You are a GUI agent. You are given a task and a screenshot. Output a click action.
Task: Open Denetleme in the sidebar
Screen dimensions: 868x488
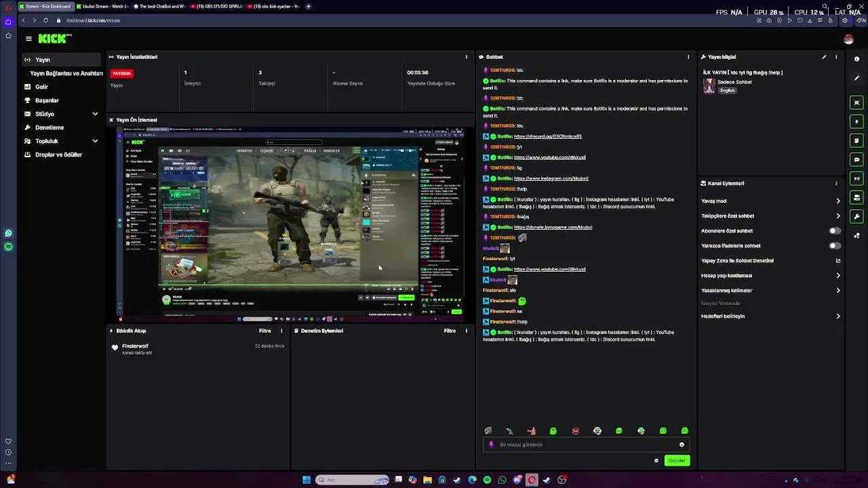point(50,127)
